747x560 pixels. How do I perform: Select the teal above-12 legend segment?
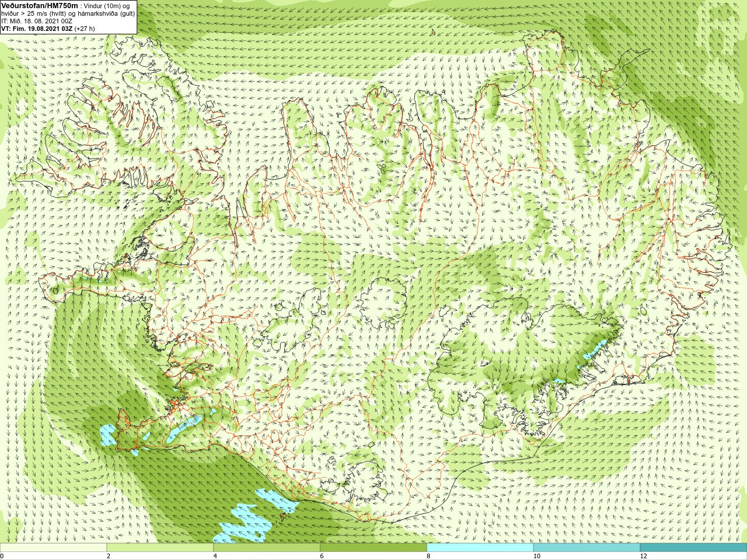click(x=693, y=548)
